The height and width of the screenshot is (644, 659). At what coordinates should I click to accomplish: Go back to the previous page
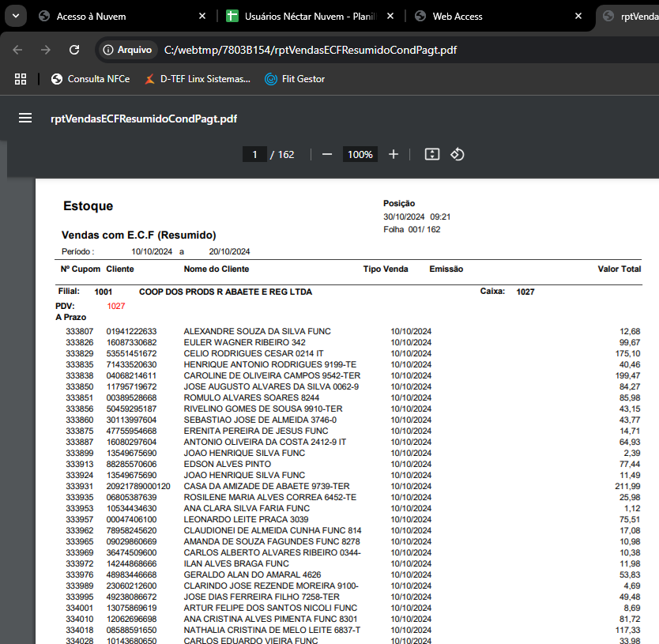pos(17,50)
